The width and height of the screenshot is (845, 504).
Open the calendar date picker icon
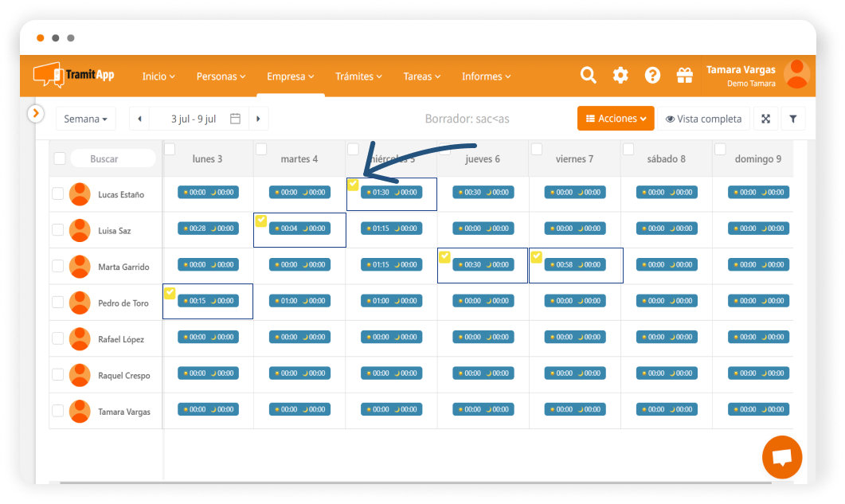click(x=235, y=119)
